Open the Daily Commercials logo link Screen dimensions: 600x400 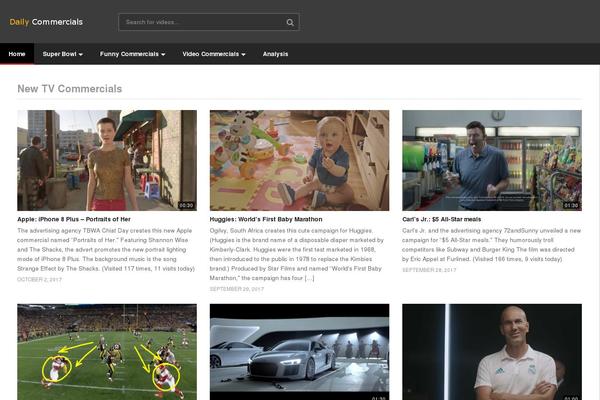(46, 22)
